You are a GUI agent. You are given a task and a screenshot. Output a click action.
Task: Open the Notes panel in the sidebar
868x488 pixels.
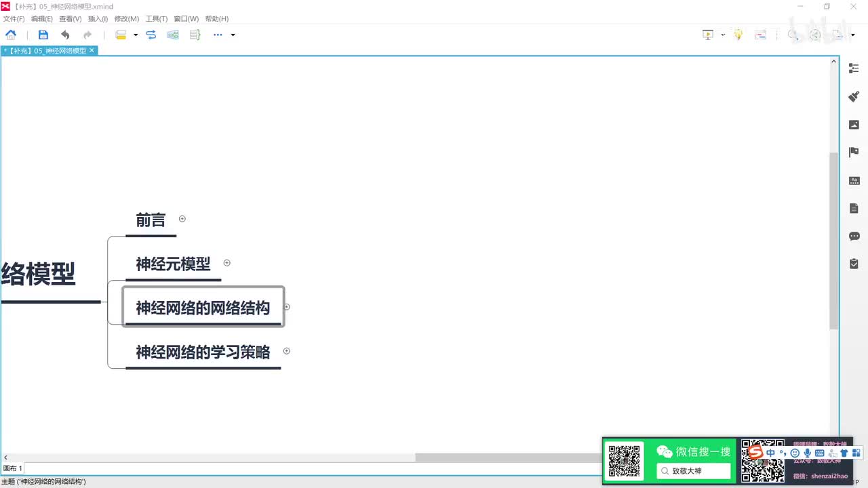[854, 208]
